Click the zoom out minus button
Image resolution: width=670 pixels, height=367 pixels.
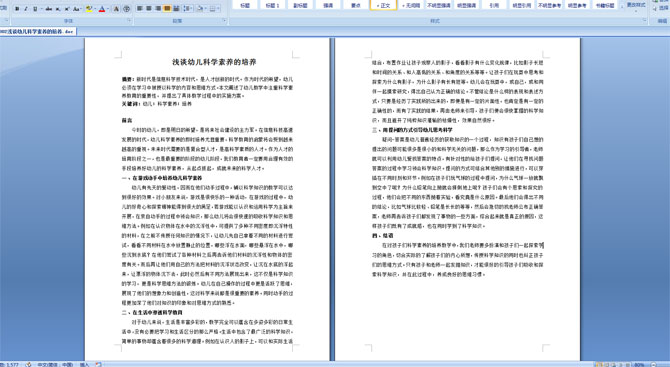click(653, 364)
